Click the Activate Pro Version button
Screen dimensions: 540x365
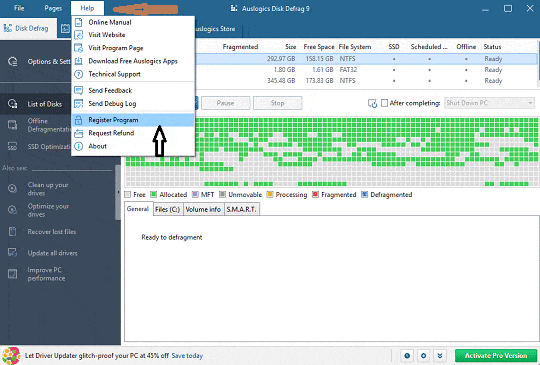496,356
